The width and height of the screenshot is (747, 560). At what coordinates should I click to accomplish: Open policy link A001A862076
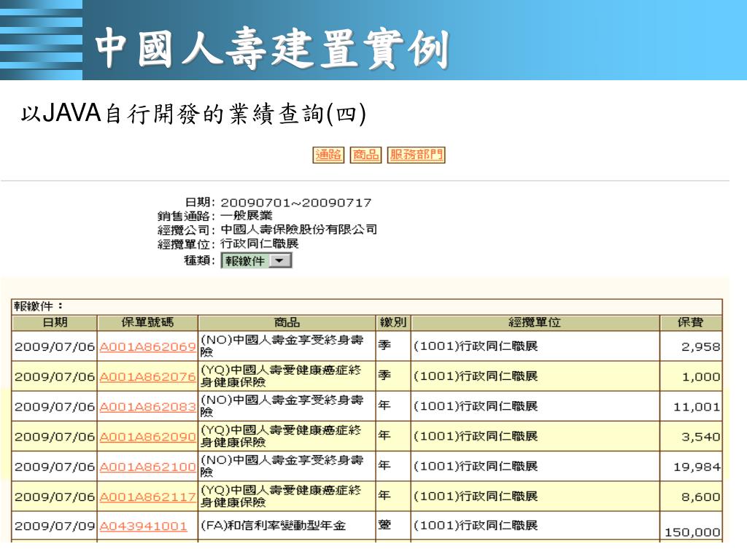(x=147, y=377)
